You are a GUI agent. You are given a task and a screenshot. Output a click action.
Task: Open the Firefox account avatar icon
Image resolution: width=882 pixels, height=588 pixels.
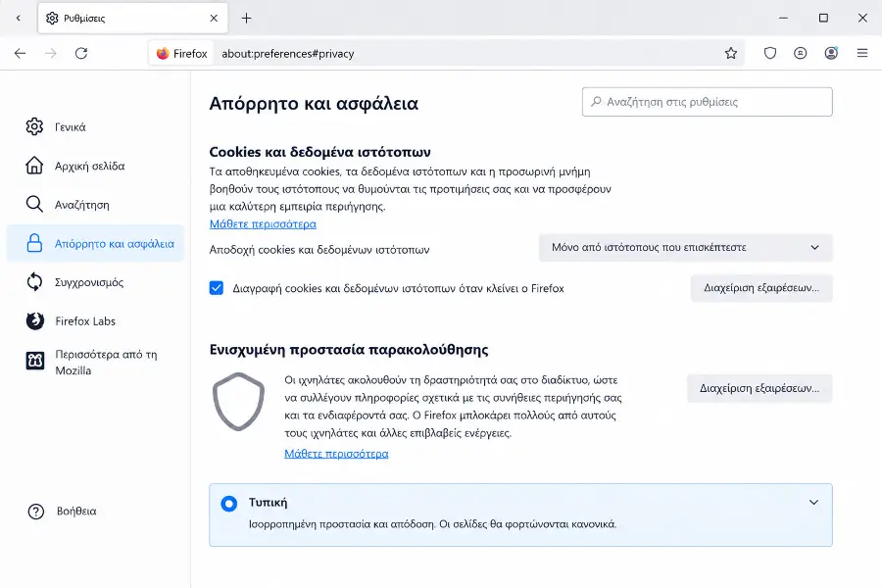(831, 54)
